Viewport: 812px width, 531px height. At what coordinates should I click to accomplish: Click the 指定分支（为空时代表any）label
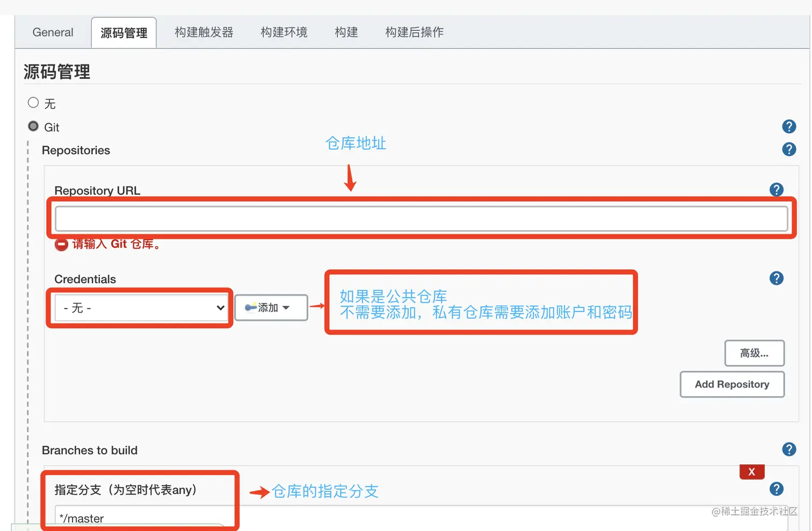[126, 490]
